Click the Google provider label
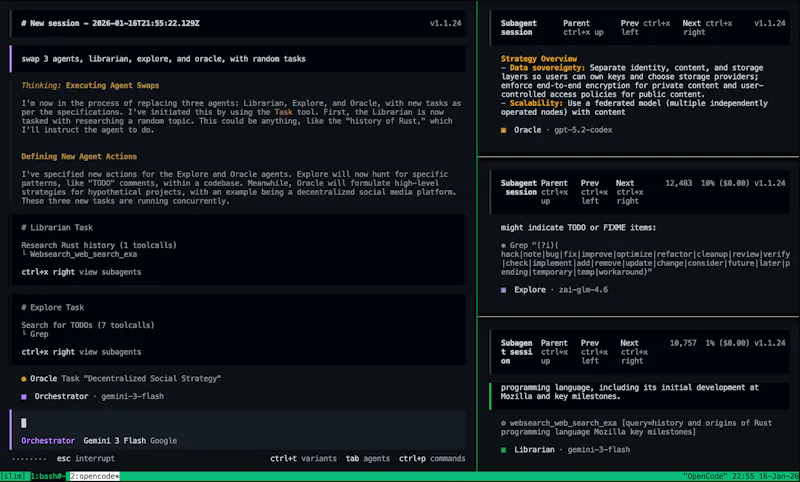This screenshot has width=800, height=482. (163, 441)
